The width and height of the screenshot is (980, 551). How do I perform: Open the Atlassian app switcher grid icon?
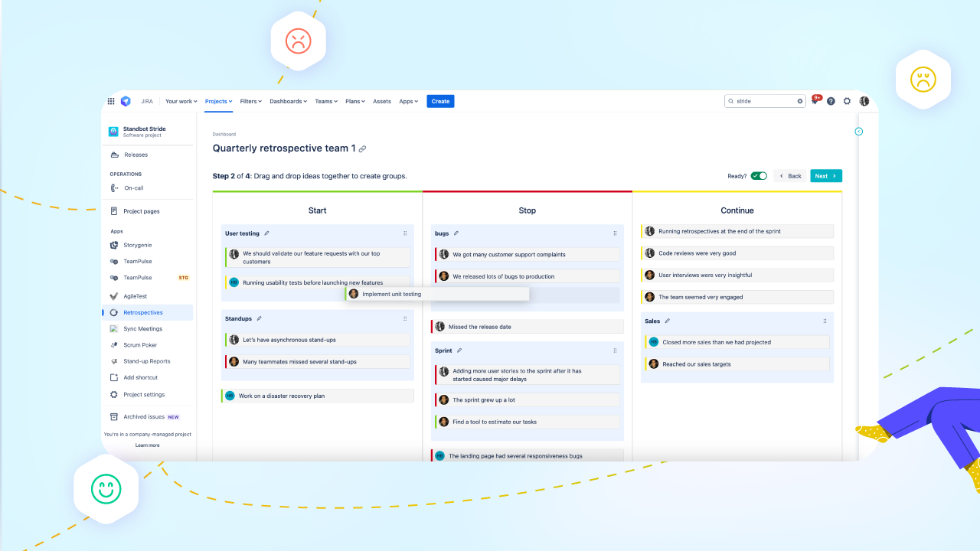coord(110,100)
